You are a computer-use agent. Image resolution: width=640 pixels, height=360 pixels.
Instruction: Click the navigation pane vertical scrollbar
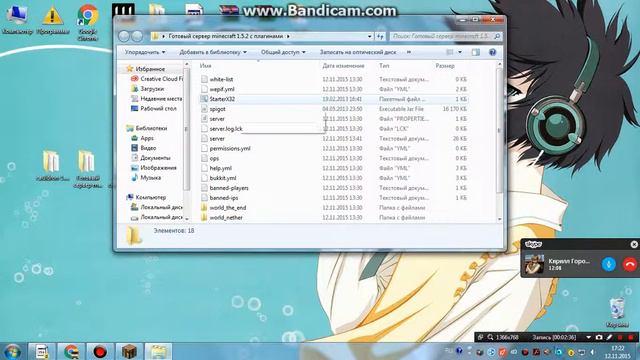(187, 129)
